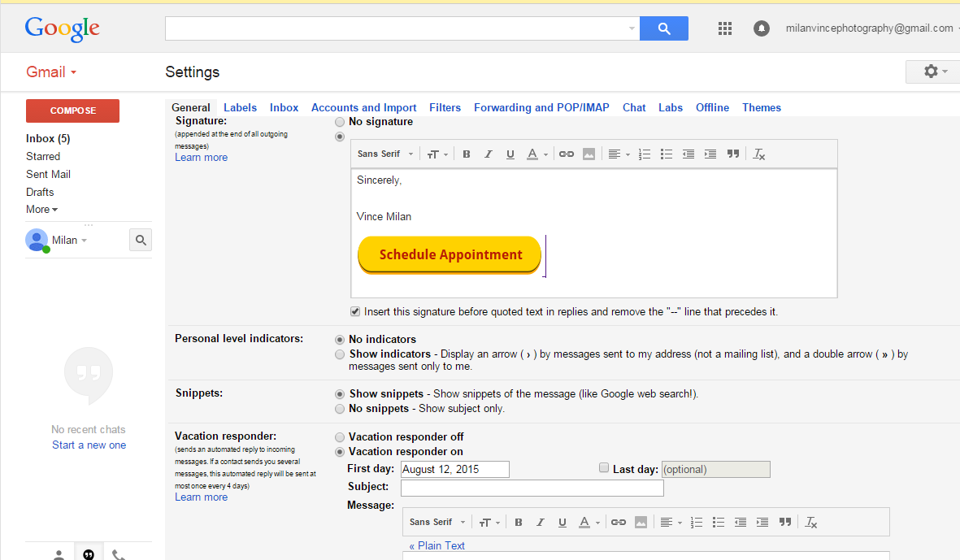This screenshot has width=960, height=560.
Task: Open Milan chat status dropdown
Action: click(x=70, y=240)
